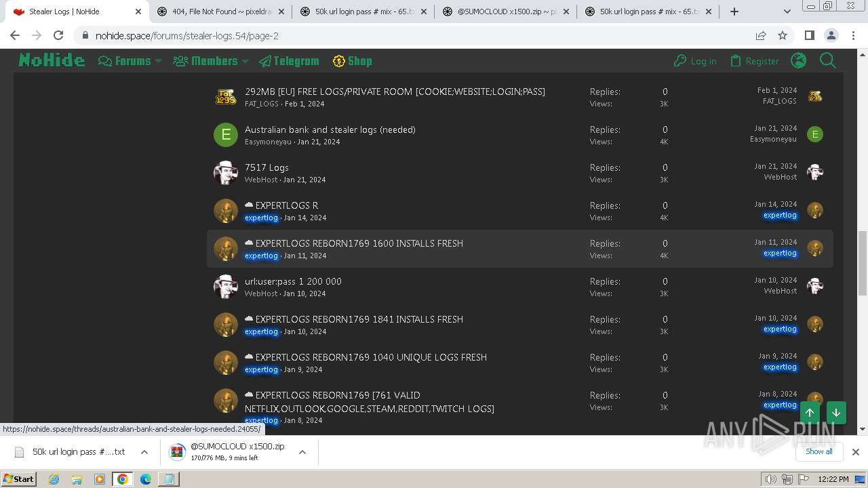This screenshot has width=868, height=488.
Task: Click last-post user WebHost on Jan 10 row
Action: pyautogui.click(x=781, y=291)
